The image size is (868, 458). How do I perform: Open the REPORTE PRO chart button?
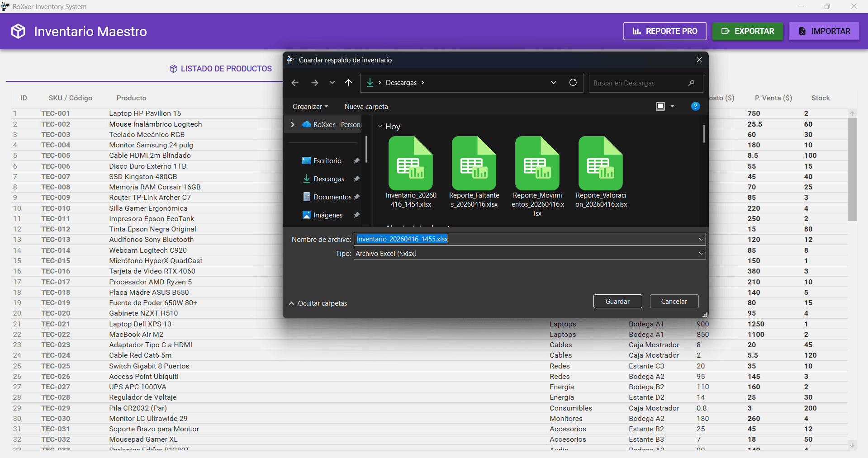(664, 31)
